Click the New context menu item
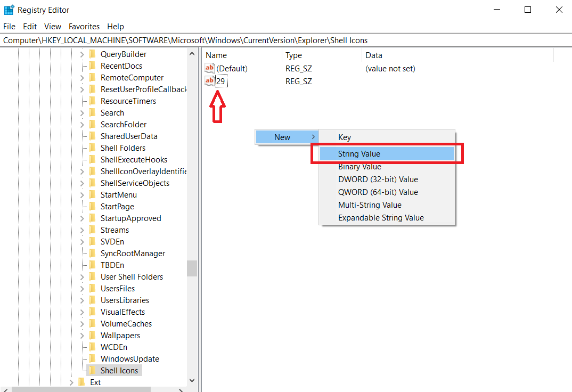The height and width of the screenshot is (392, 572). (x=287, y=137)
